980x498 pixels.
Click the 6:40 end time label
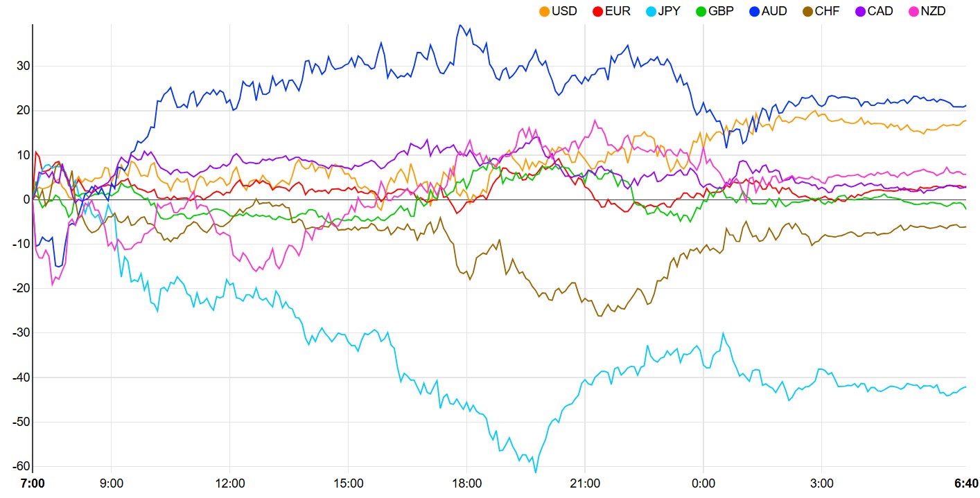[x=965, y=482]
